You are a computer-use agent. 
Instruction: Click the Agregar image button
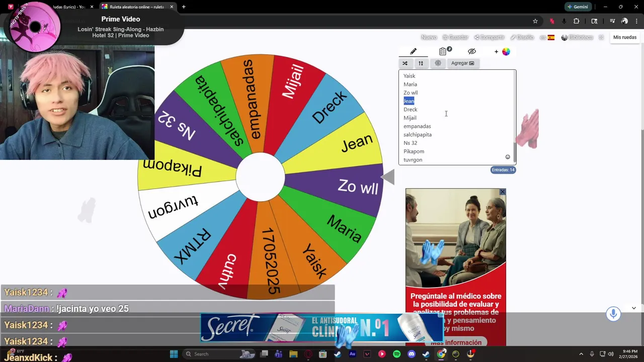coord(462,63)
